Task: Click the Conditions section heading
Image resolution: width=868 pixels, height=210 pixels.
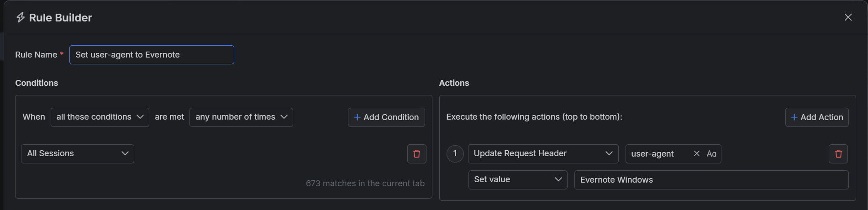Action: click(x=37, y=83)
